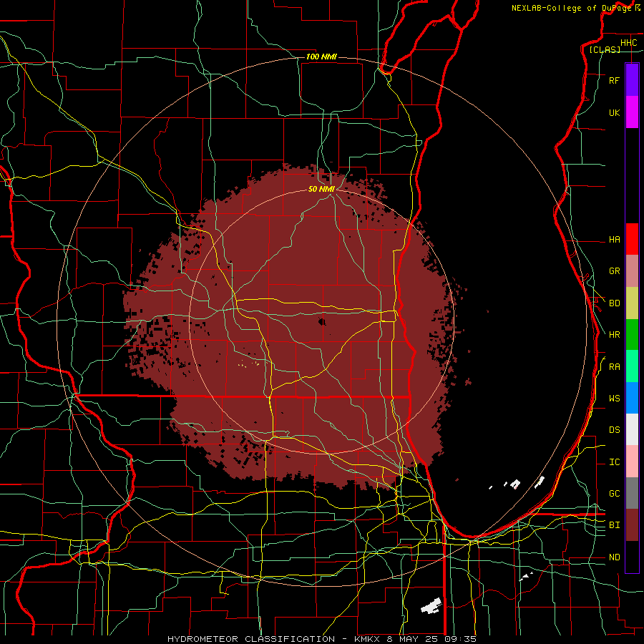Click the '8 MAY 25' date text

pyautogui.click(x=413, y=639)
